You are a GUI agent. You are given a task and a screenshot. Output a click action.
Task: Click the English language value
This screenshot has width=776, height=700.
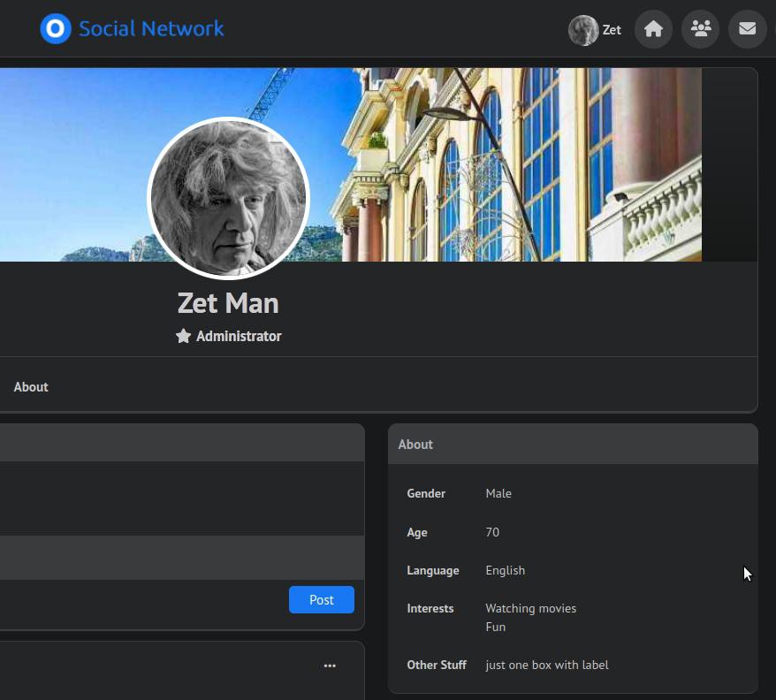[x=506, y=570]
